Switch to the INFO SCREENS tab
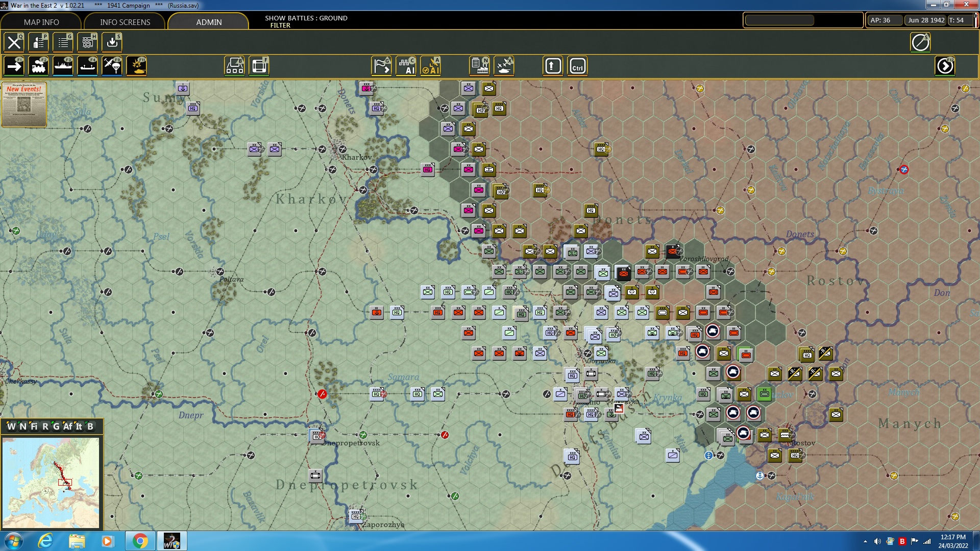 [x=125, y=22]
